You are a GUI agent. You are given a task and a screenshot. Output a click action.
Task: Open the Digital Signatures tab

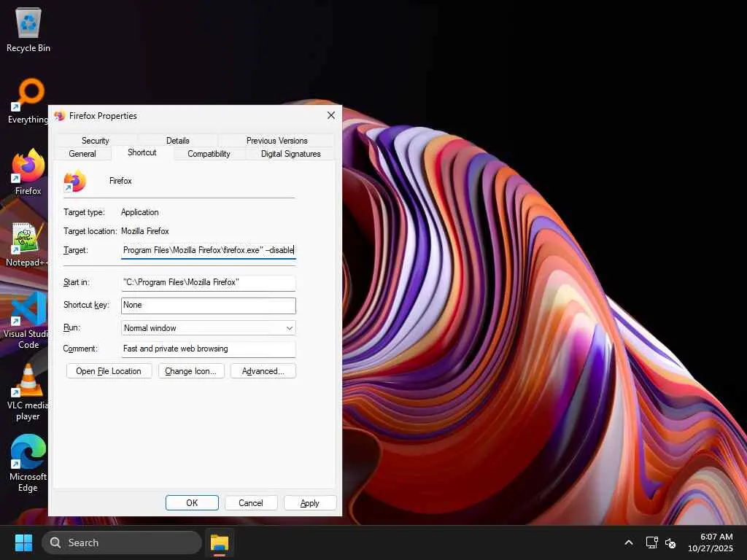290,154
